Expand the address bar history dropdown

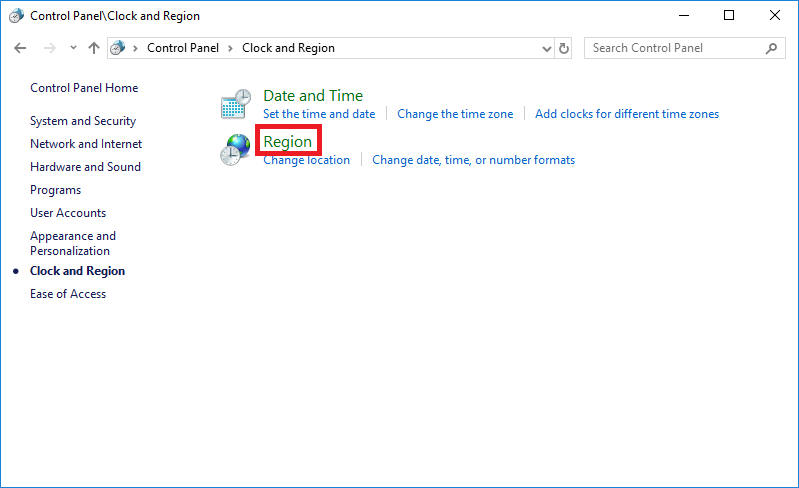[546, 48]
